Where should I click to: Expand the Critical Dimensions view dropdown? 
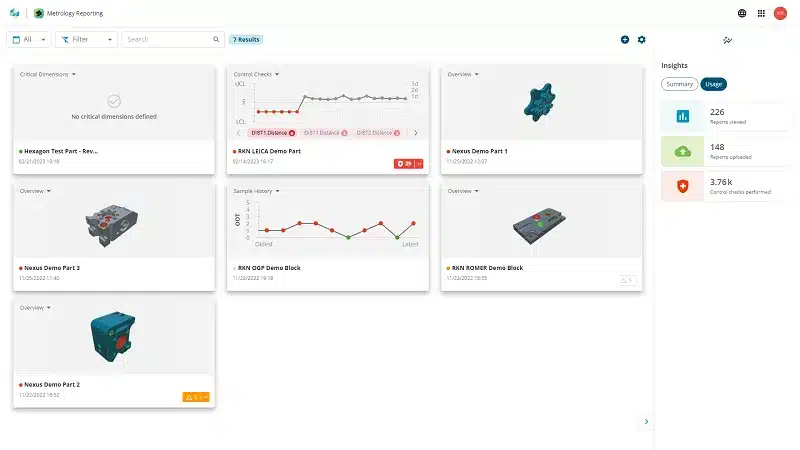tap(47, 74)
